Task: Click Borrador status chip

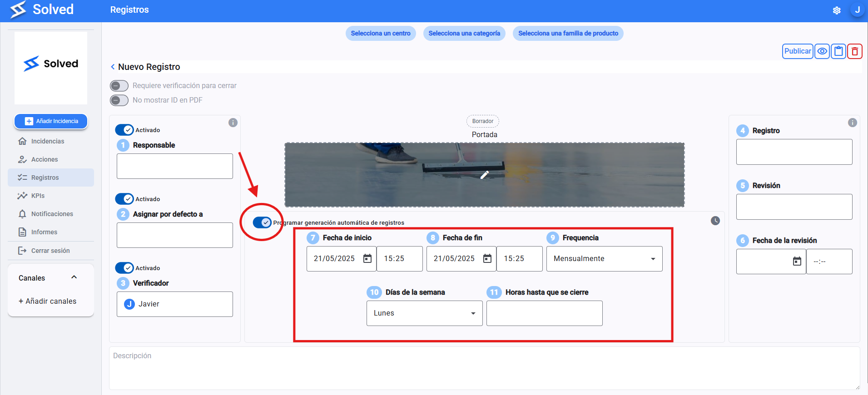Action: pyautogui.click(x=483, y=121)
